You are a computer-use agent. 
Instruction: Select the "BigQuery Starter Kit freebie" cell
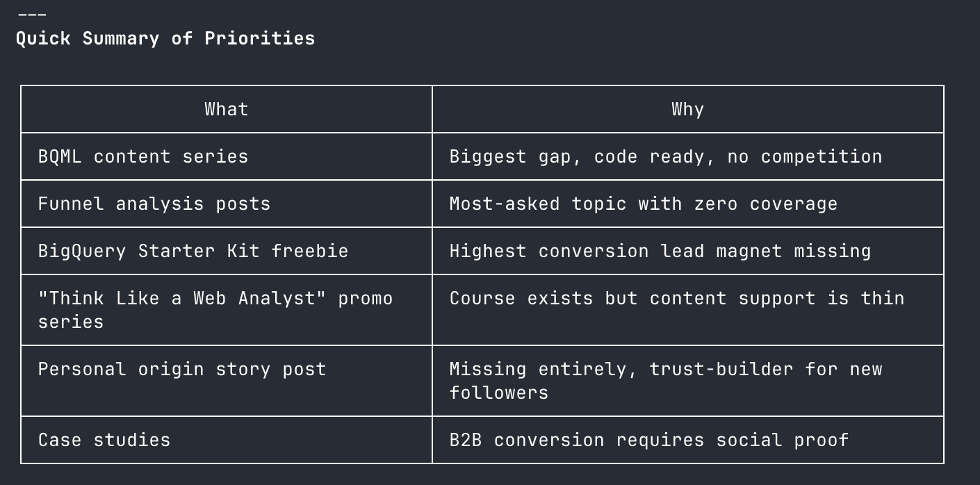(193, 251)
